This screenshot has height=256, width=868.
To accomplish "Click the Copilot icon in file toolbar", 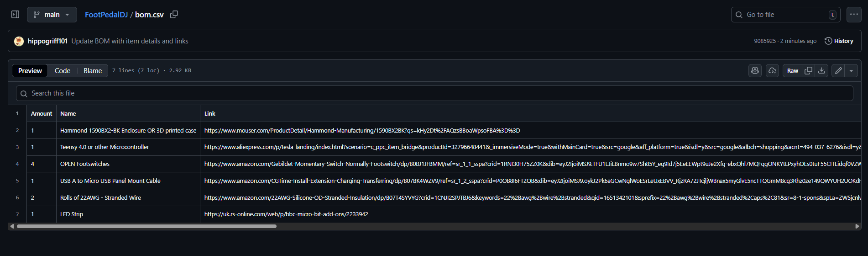I will (755, 71).
